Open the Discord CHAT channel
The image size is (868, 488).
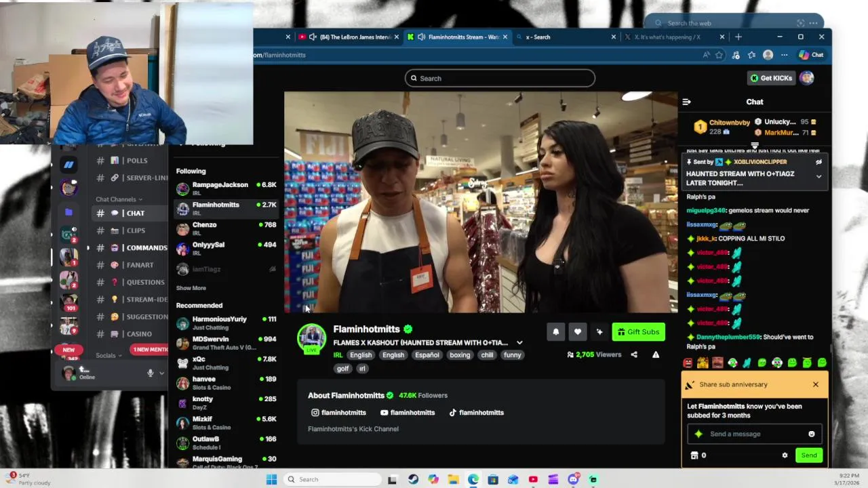[x=130, y=213]
